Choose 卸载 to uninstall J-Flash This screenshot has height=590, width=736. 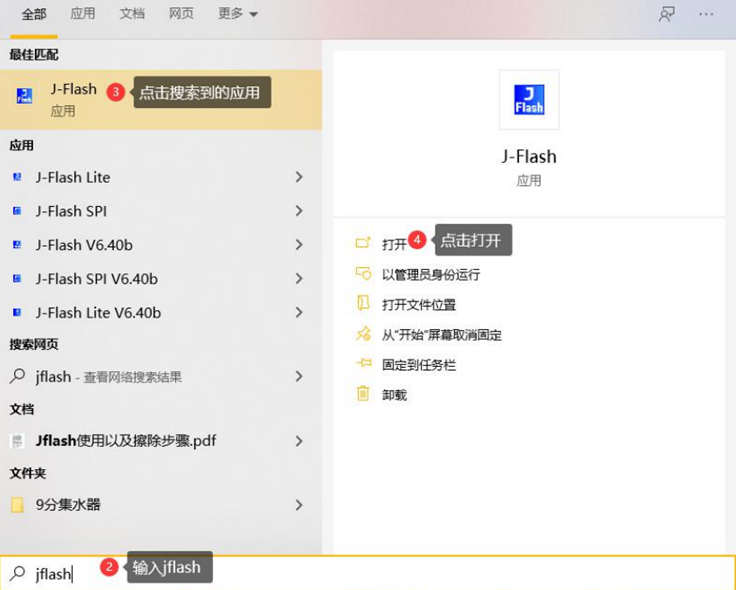394,395
